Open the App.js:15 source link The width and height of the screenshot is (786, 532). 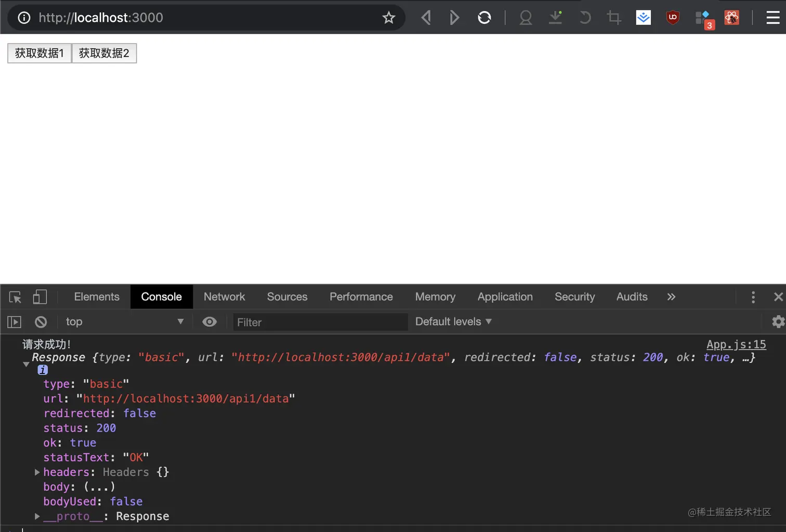tap(736, 344)
